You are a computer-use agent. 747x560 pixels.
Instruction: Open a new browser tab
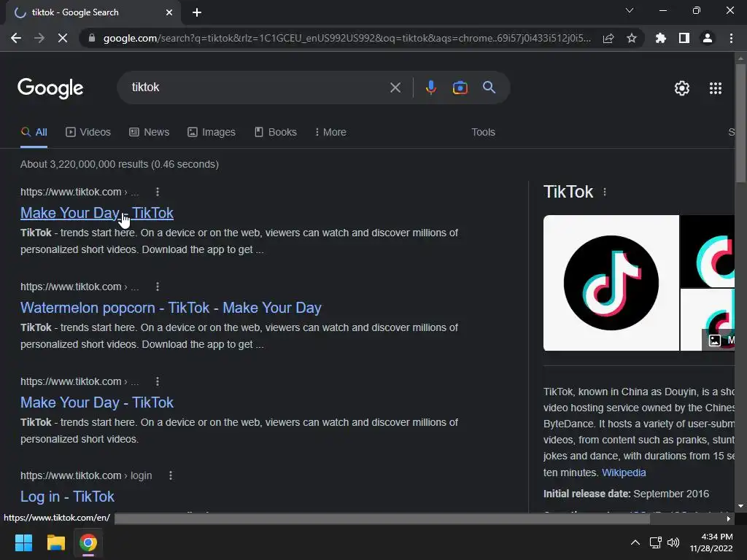[x=197, y=12]
